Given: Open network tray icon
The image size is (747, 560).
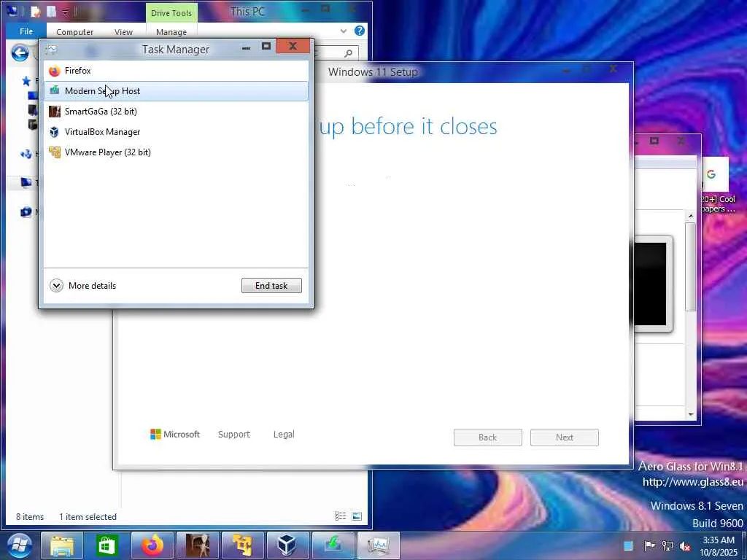Looking at the screenshot, I should click(667, 545).
